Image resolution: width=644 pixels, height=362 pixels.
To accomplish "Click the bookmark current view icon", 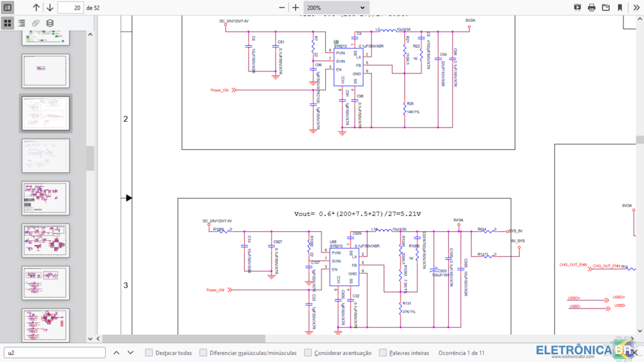I will coord(620,7).
